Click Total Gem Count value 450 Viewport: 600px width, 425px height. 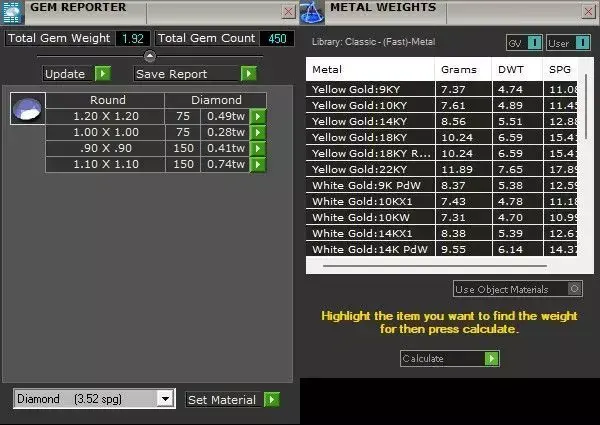point(277,38)
